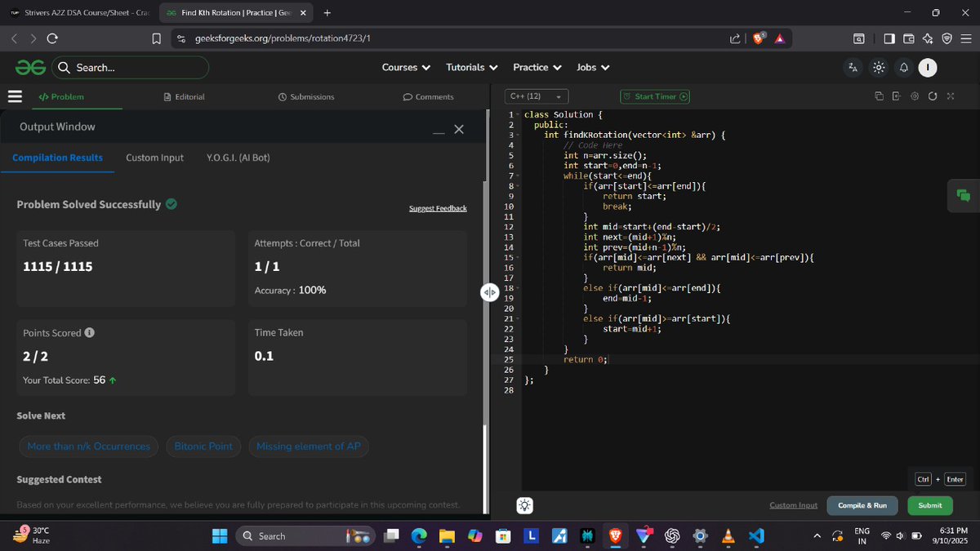The height and width of the screenshot is (551, 980).
Task: Expand the Jobs dropdown
Action: tap(592, 67)
